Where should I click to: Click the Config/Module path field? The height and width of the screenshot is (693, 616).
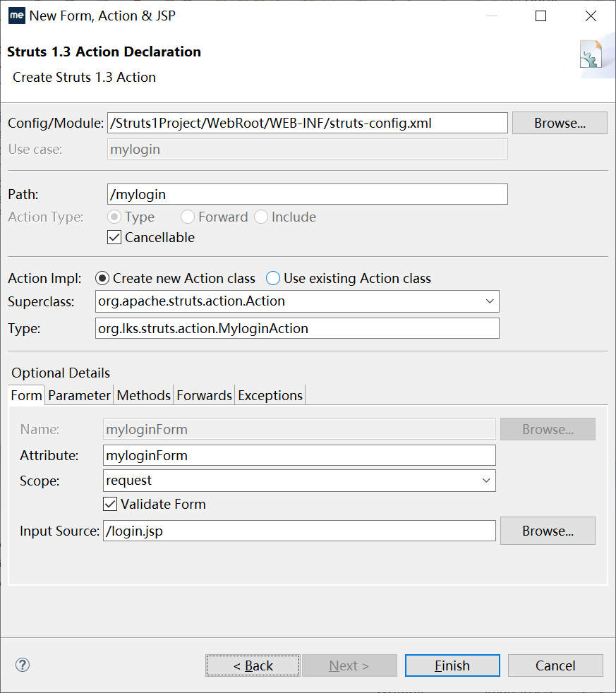tap(308, 123)
